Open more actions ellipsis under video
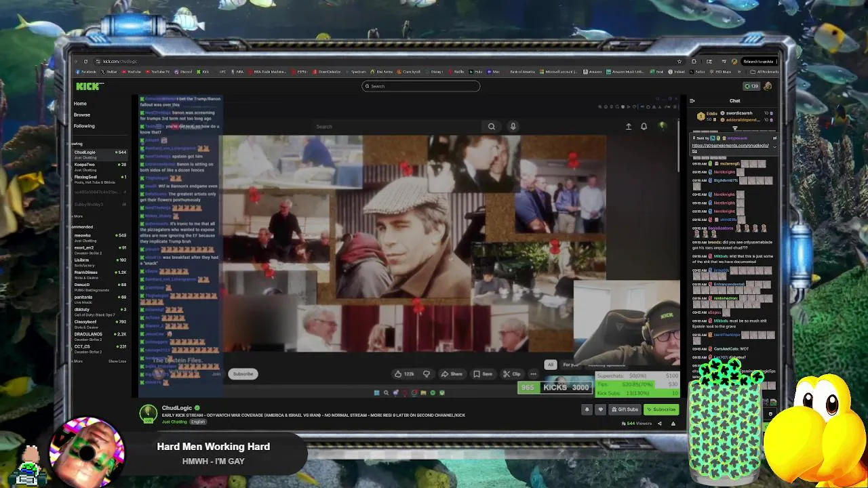 [534, 373]
